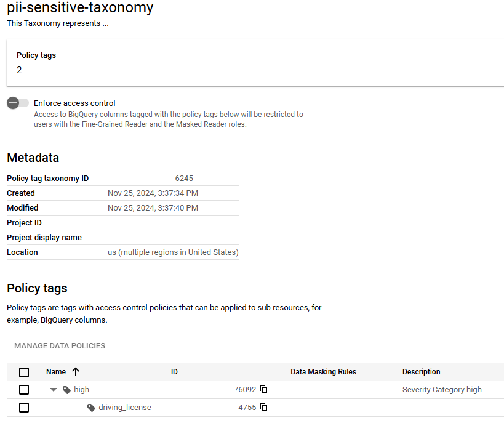Open the high policy tag
504x423 pixels.
(x=81, y=389)
